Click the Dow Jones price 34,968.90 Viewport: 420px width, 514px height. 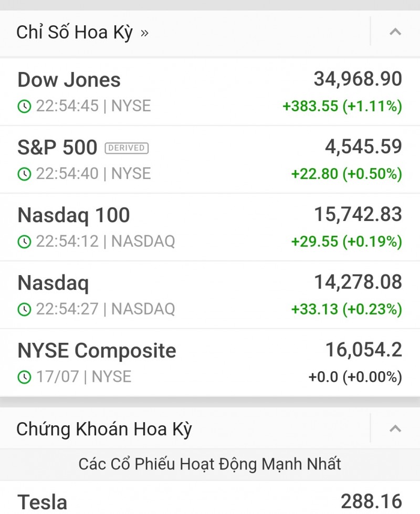click(358, 79)
